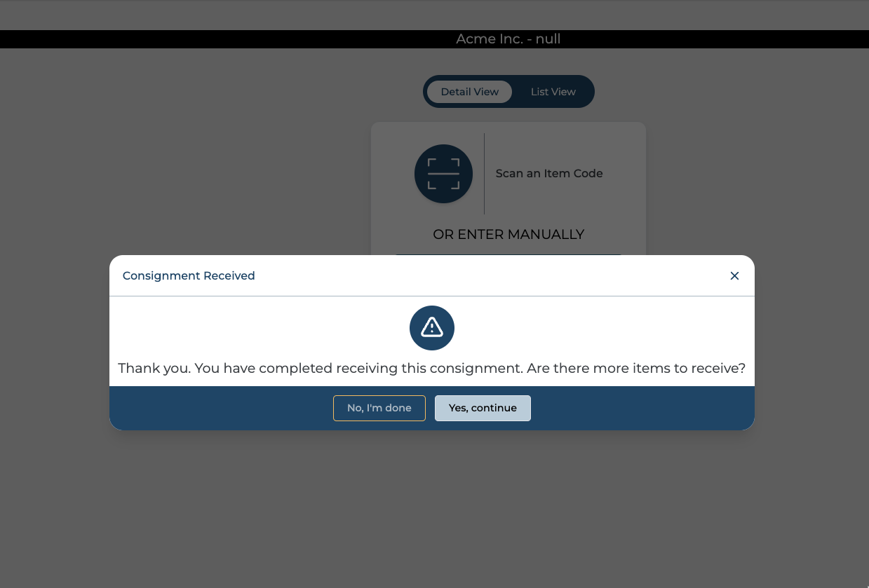Click the dark pill around the view switcher
This screenshot has width=869, height=588.
click(x=588, y=92)
